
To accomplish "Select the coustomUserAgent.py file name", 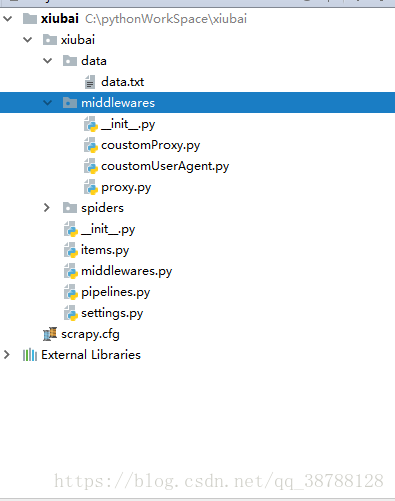I will (165, 166).
